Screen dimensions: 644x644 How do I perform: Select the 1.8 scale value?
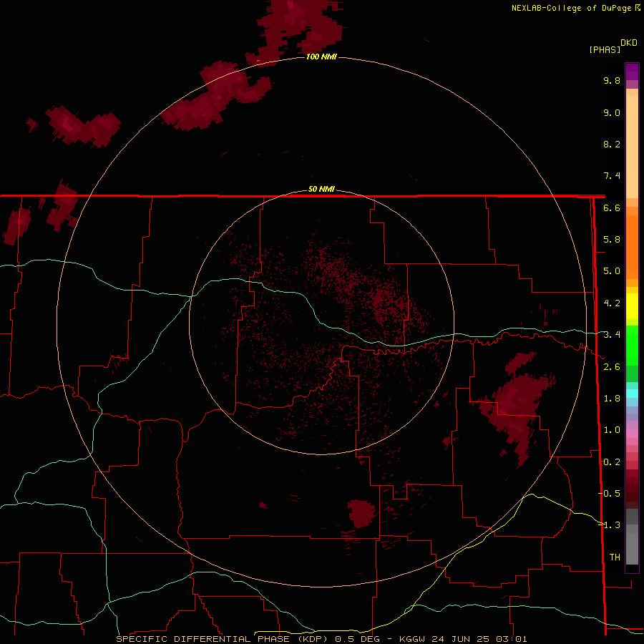coord(612,399)
